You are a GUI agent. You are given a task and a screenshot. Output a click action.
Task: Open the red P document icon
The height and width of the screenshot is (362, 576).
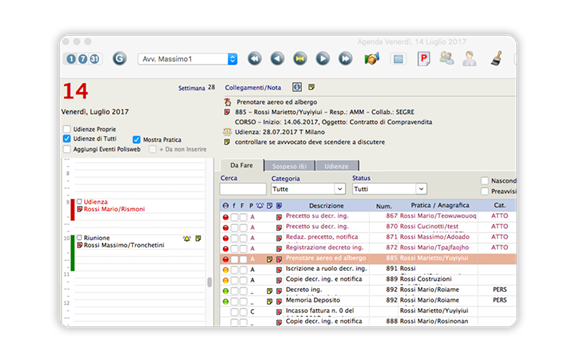[x=424, y=58]
